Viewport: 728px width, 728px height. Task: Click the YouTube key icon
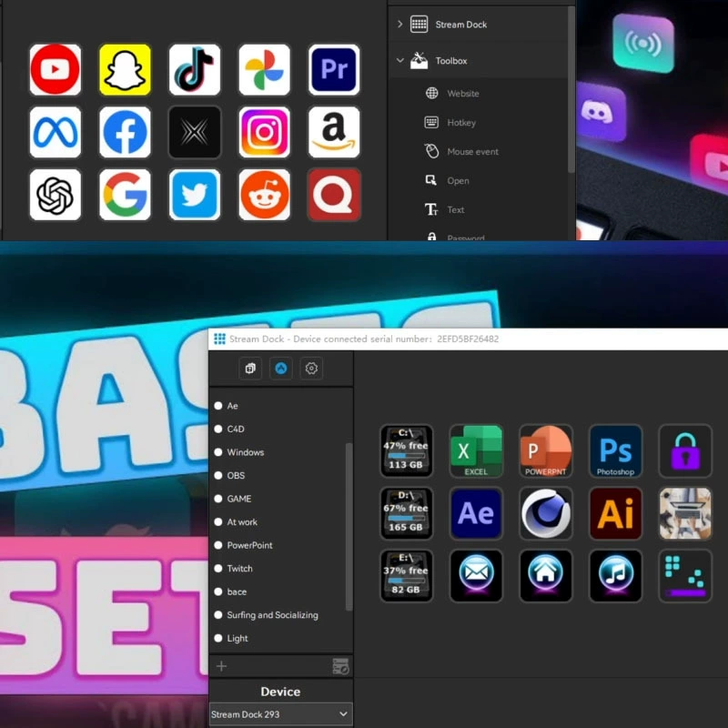(x=56, y=70)
